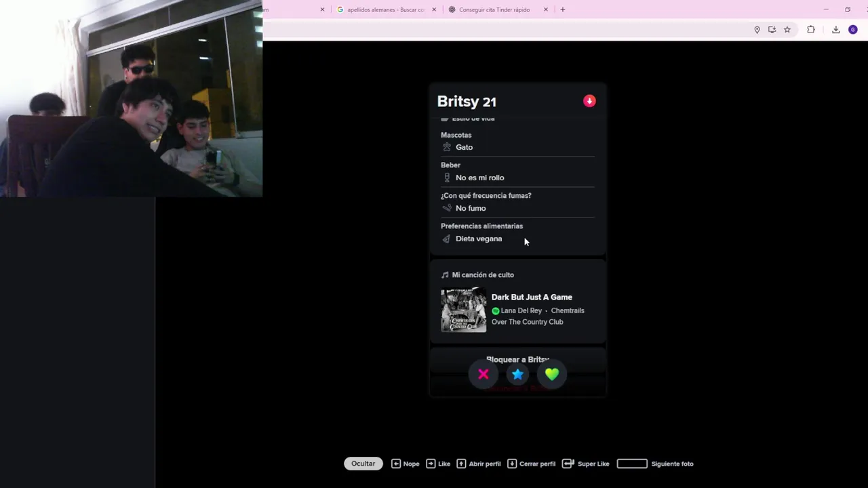Click the drink icon next to No es mi rollo
This screenshot has width=868, height=488.
coord(446,178)
